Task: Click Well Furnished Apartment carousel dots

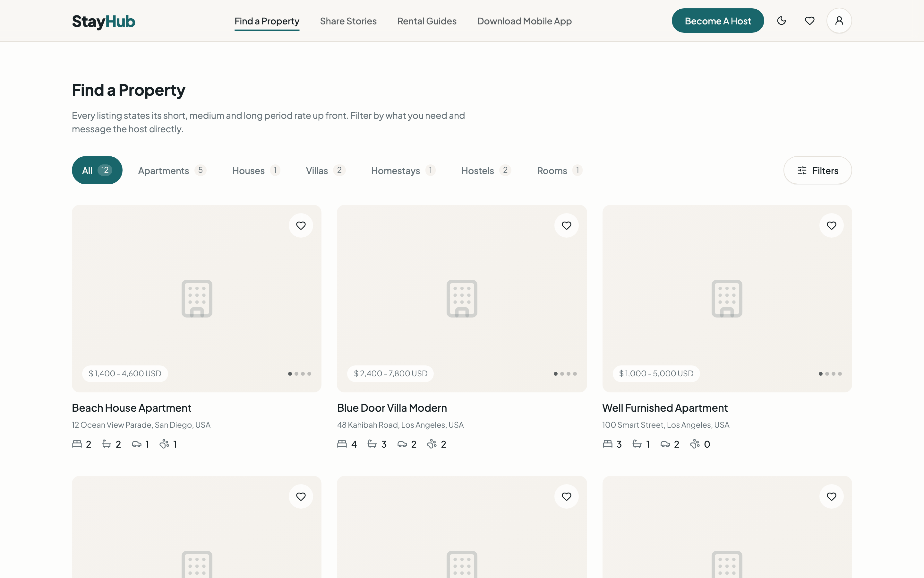Action: (830, 373)
